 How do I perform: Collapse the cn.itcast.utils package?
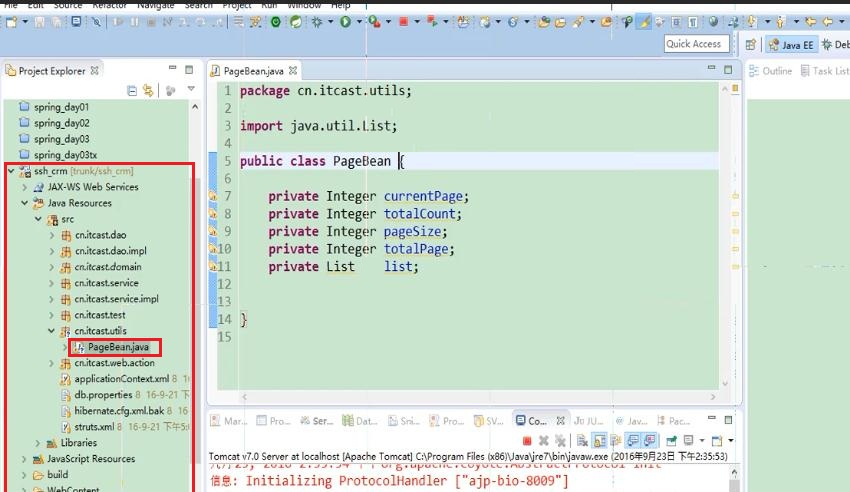click(x=51, y=331)
